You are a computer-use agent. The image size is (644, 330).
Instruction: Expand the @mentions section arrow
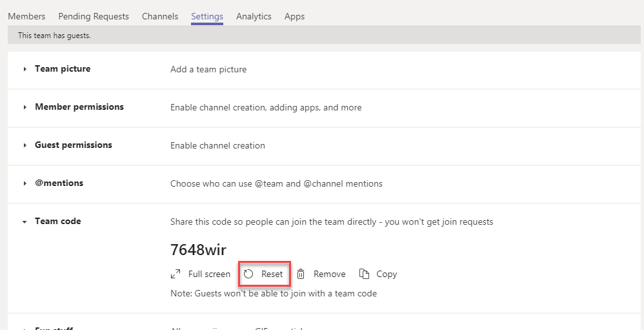(x=25, y=183)
